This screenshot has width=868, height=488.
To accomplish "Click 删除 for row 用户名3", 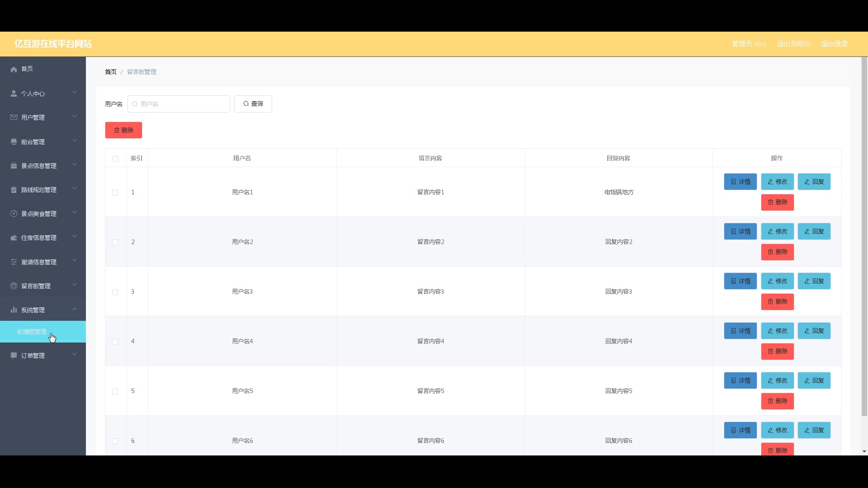I will (x=777, y=302).
